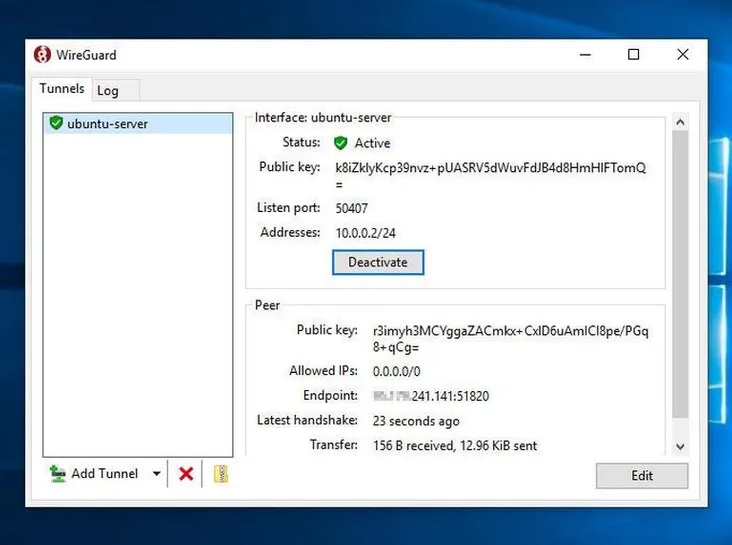Switch to the Log tab
Viewport: 732px width, 545px height.
tap(115, 91)
